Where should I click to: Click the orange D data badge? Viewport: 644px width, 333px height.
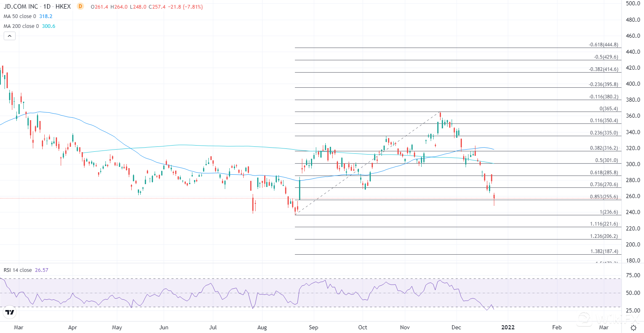[80, 7]
